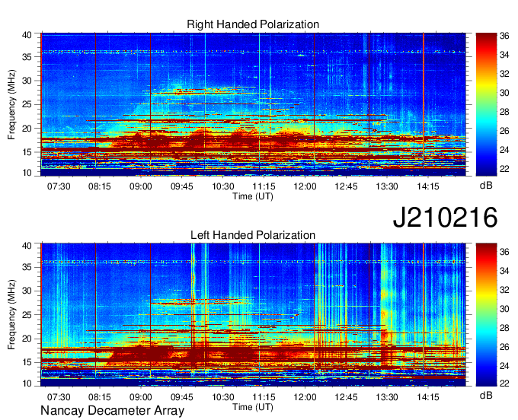Image resolution: width=518 pixels, height=420 pixels.
Task: Click the "dB" unit under Left Handed color bar
Action: pyautogui.click(x=486, y=396)
